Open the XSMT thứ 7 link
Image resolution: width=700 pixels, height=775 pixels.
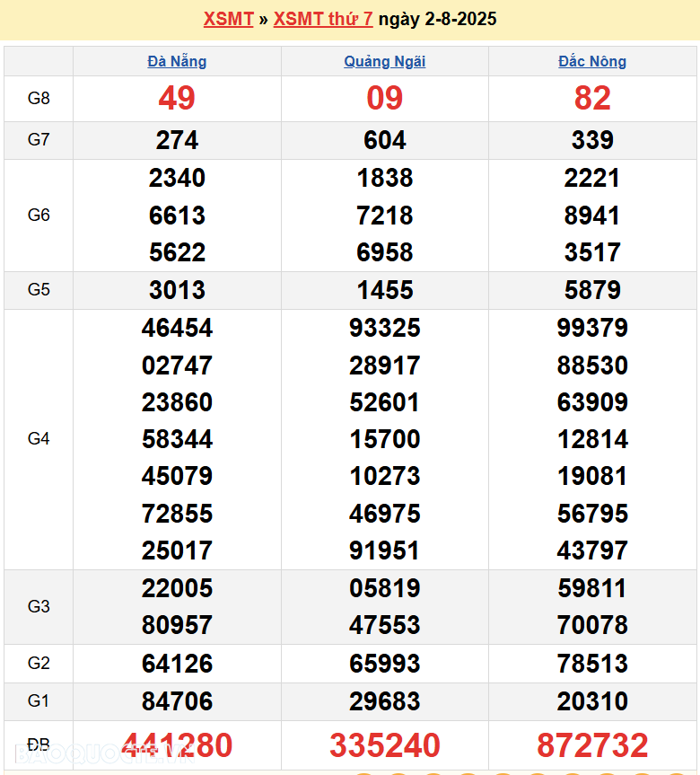323,19
